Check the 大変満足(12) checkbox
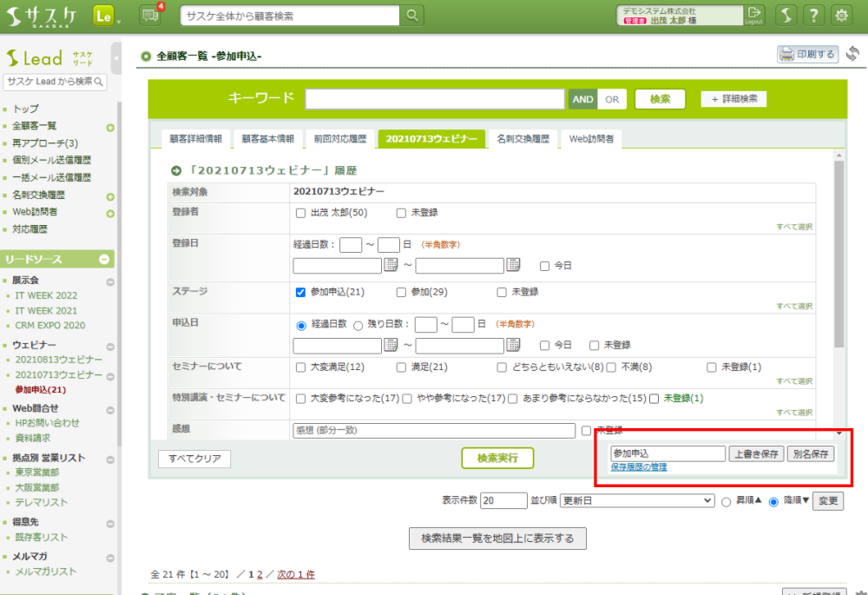This screenshot has height=595, width=868. (x=300, y=367)
